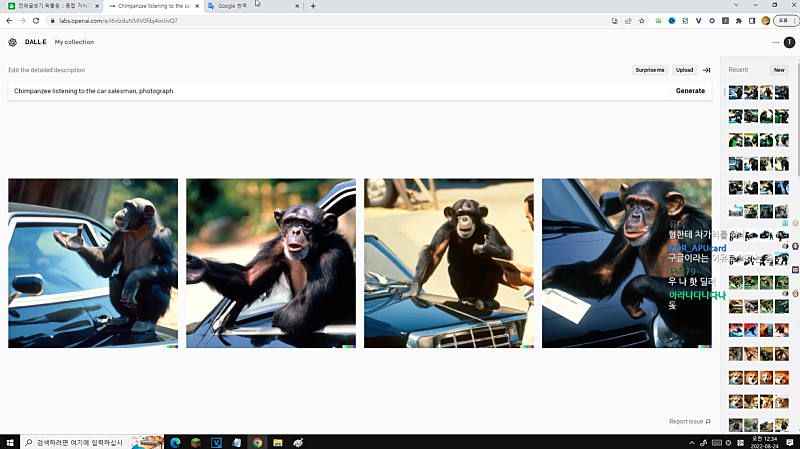Image resolution: width=800 pixels, height=449 pixels.
Task: Open the second row of Recent thumbnails
Action: click(759, 116)
